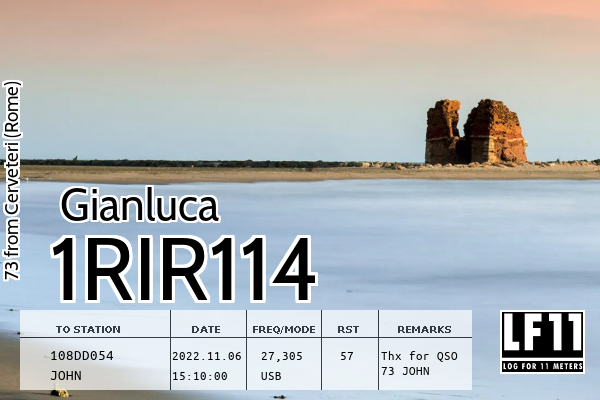The width and height of the screenshot is (600, 400).
Task: Click the ruined tower on the shore
Action: pyautogui.click(x=475, y=132)
